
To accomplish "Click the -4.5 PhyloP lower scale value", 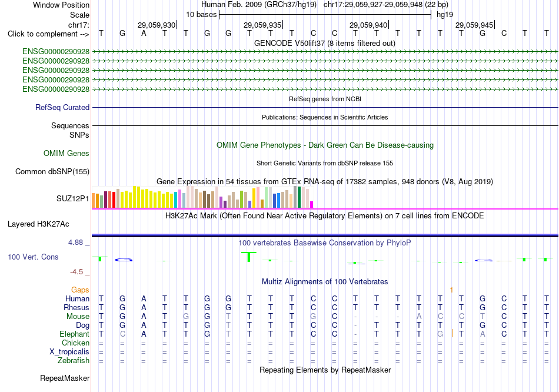I will click(76, 272).
